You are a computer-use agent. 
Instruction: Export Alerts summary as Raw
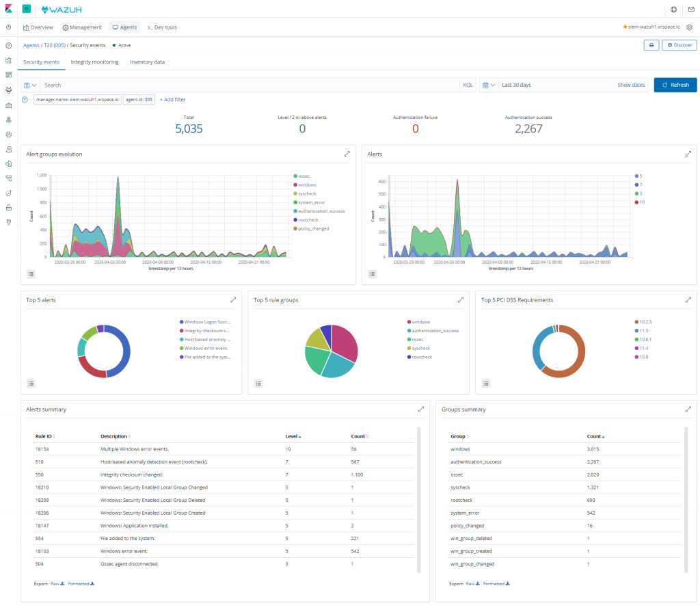[57, 584]
